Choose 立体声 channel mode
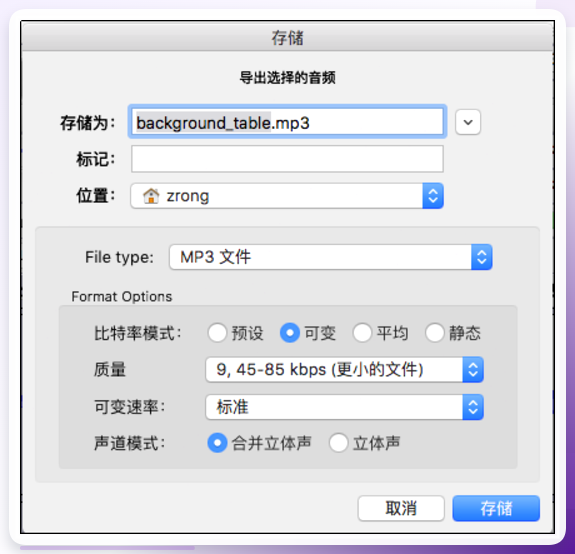This screenshot has width=575, height=554. 338,443
